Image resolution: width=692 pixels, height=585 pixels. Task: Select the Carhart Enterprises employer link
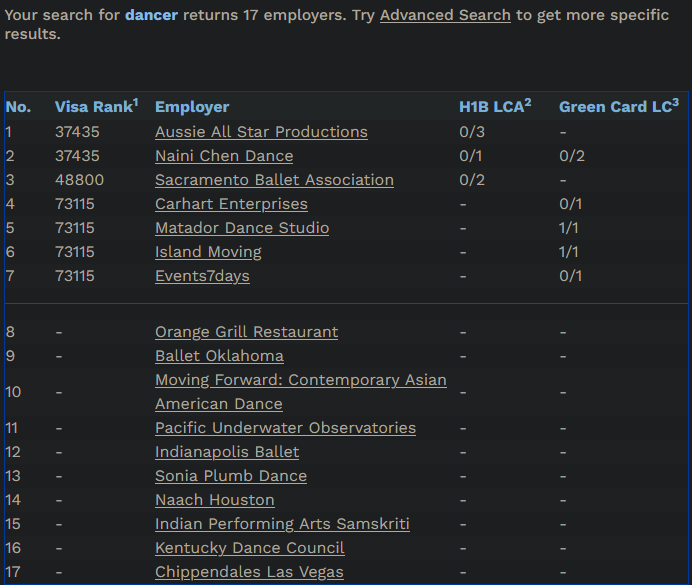click(231, 204)
